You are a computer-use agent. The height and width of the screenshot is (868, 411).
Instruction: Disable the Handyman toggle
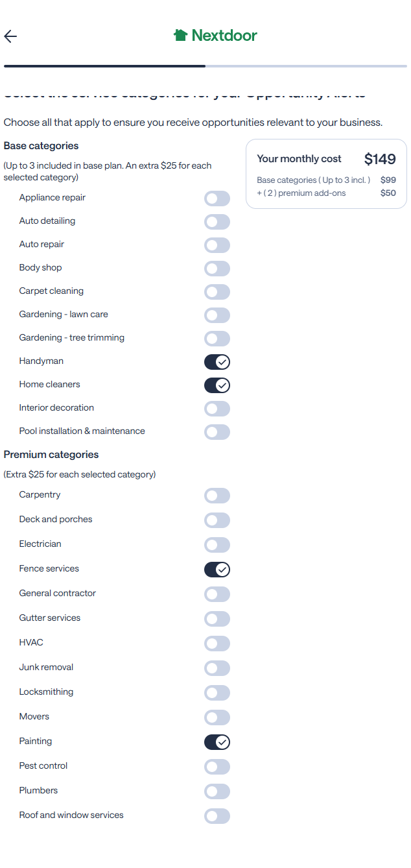click(x=217, y=362)
